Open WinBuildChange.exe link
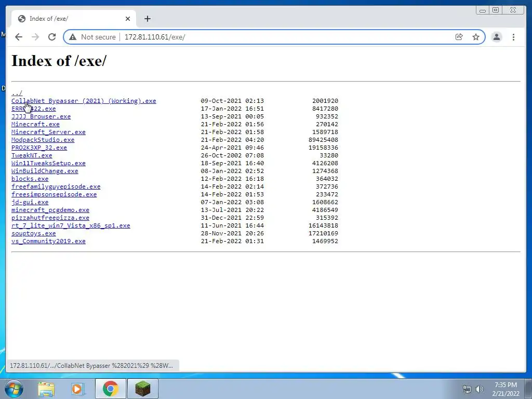Screen dimensions: 532x399 tap(45, 171)
